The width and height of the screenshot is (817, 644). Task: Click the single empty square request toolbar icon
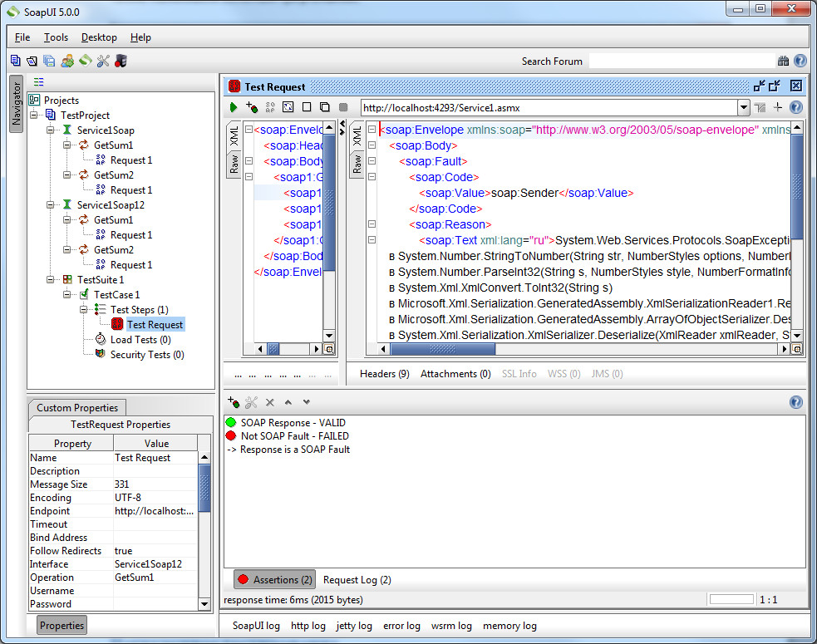(x=307, y=107)
